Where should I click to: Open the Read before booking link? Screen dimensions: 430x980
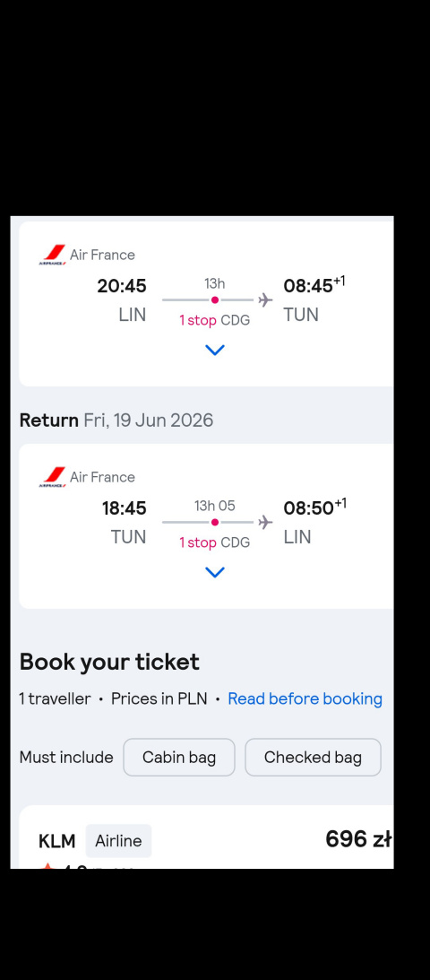pos(305,698)
